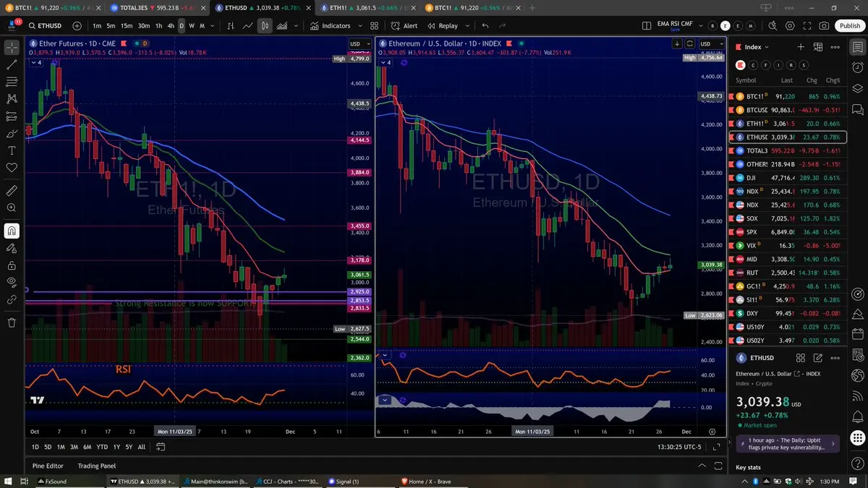Open the Upbit news headline link
Screen dimensions: 868x488
click(787, 443)
